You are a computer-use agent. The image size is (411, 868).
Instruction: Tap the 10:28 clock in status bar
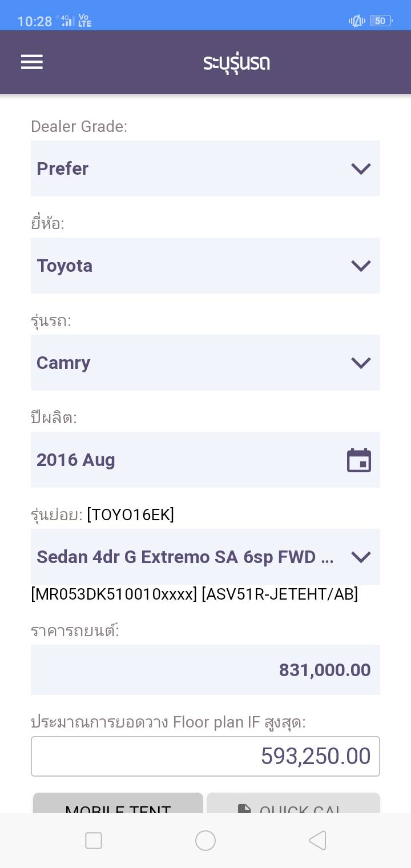tap(35, 22)
